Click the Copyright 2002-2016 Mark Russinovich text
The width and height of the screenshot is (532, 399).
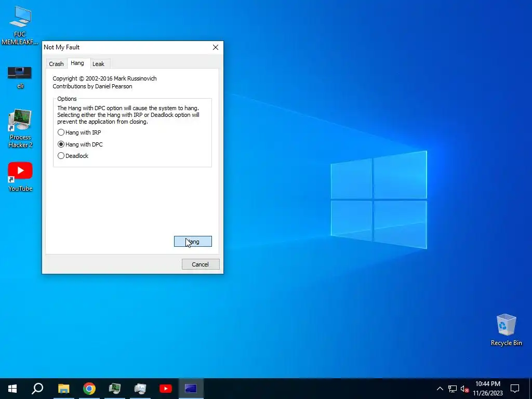pos(104,78)
